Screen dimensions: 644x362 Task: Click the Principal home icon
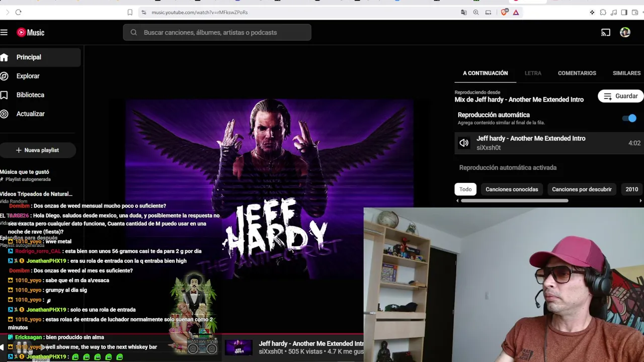click(x=4, y=57)
